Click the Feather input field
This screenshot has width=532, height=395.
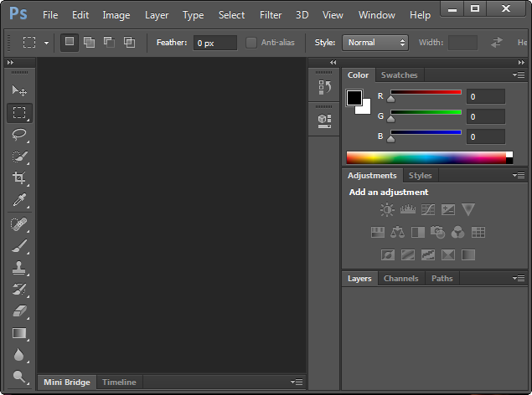pyautogui.click(x=215, y=43)
